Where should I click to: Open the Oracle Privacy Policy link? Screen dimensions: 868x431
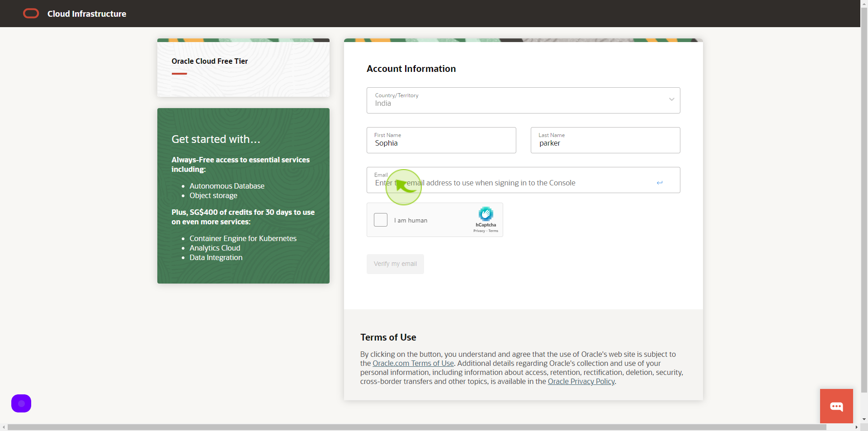pyautogui.click(x=581, y=381)
